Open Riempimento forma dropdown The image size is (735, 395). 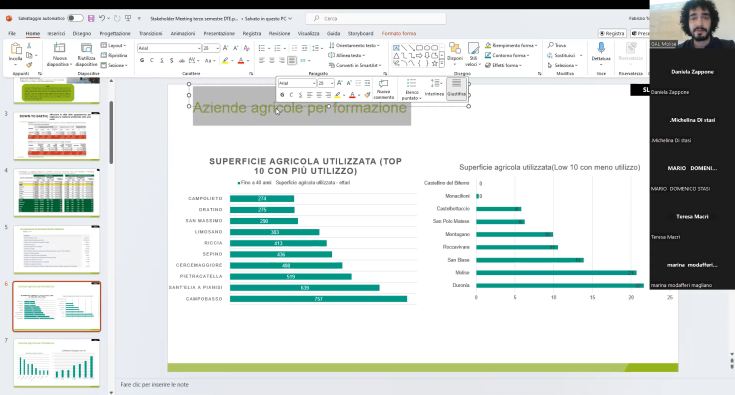click(511, 45)
